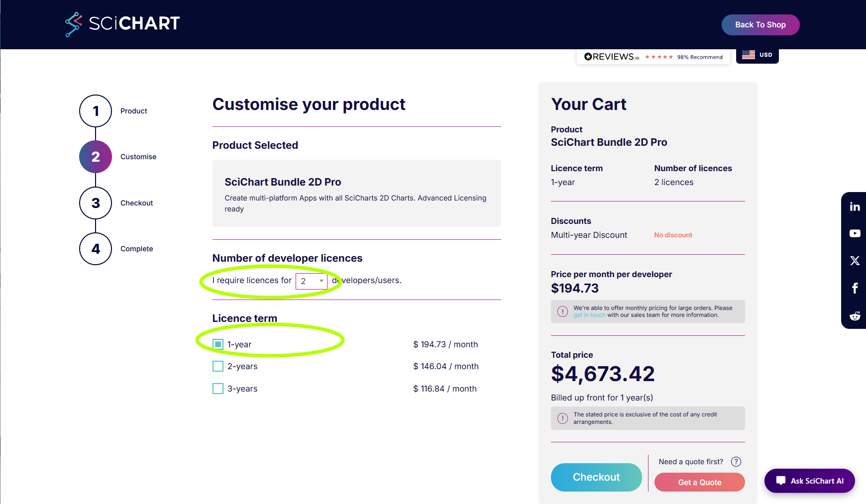Screen dimensions: 866x504
Task: Select the 1-year licence term checkbox
Action: [218, 344]
